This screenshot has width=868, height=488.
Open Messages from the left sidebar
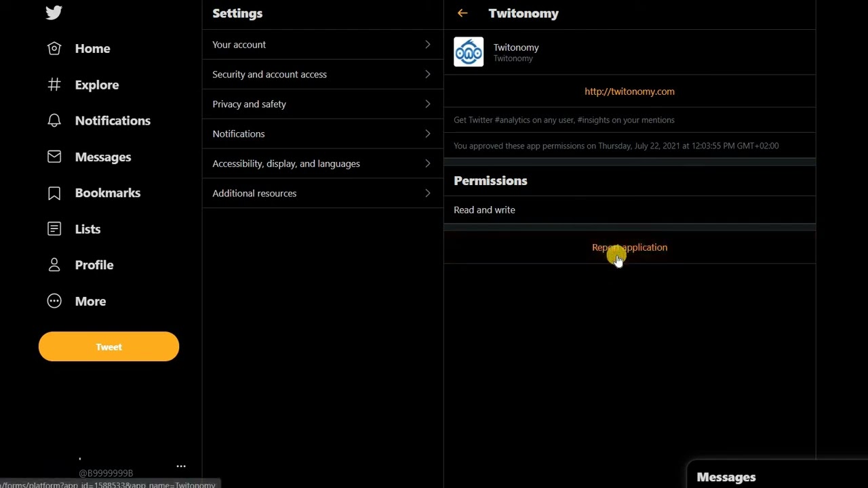point(103,157)
